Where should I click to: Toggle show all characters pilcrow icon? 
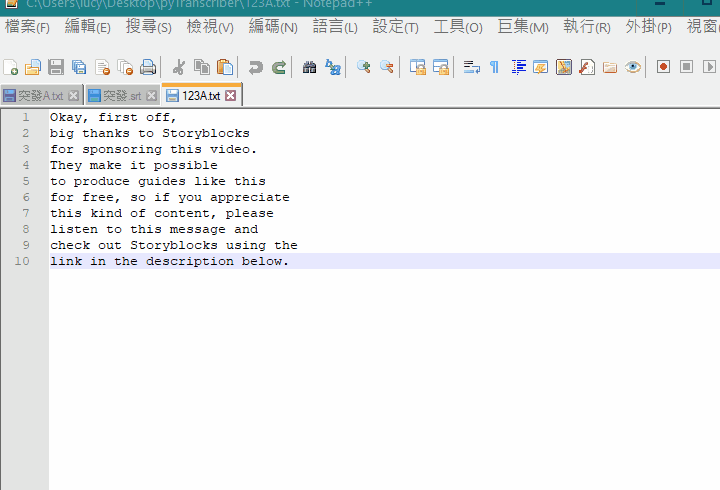[x=495, y=68]
